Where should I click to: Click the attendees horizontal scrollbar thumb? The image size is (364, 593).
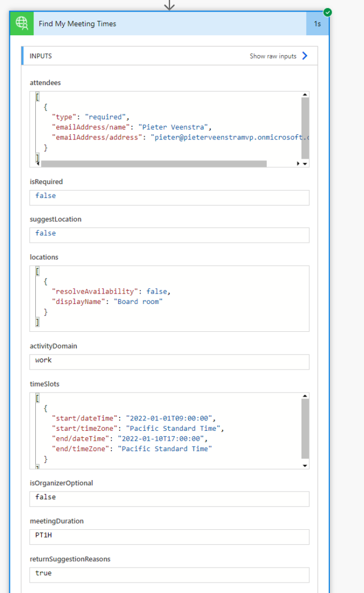pos(154,164)
